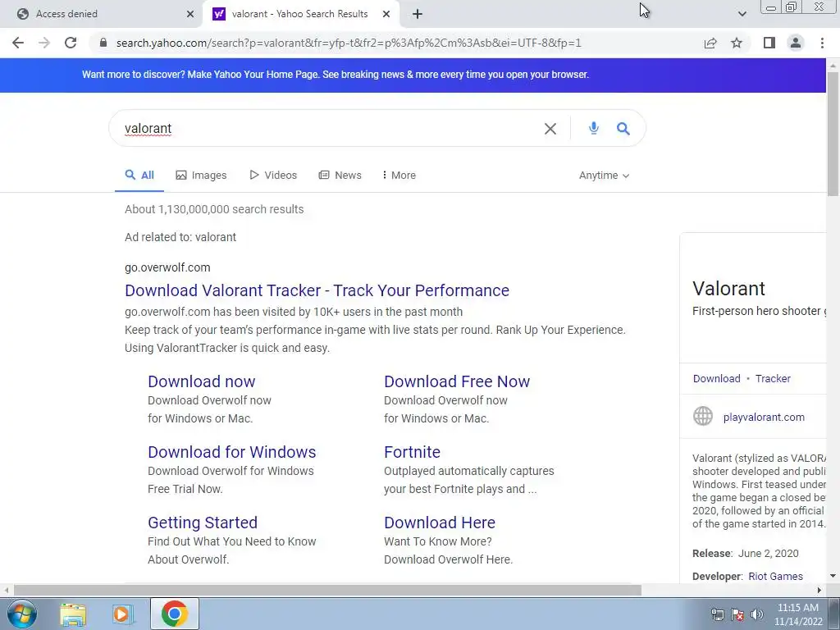Start voice search with microphone icon
Screen dimensions: 840x630
coord(594,129)
